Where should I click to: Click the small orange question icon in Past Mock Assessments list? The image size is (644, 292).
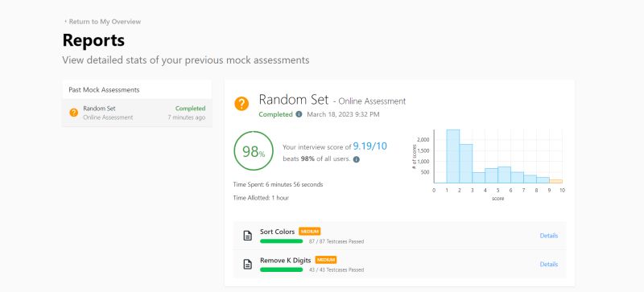(x=74, y=113)
